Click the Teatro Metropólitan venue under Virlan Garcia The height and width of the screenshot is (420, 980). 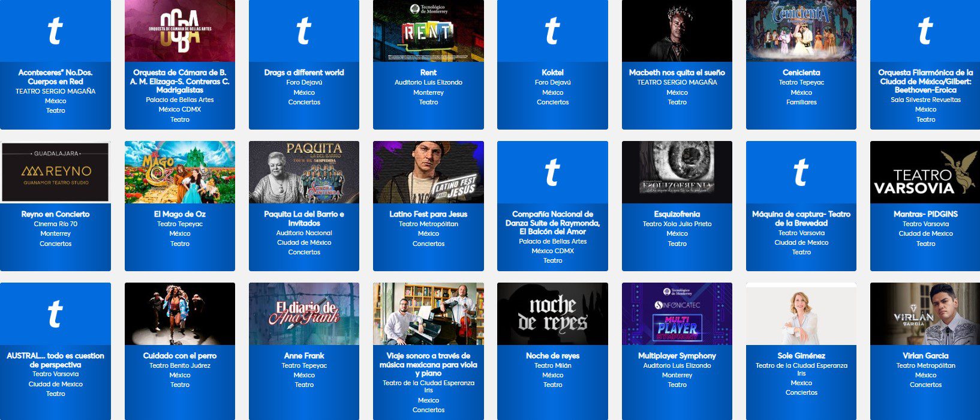pyautogui.click(x=925, y=365)
